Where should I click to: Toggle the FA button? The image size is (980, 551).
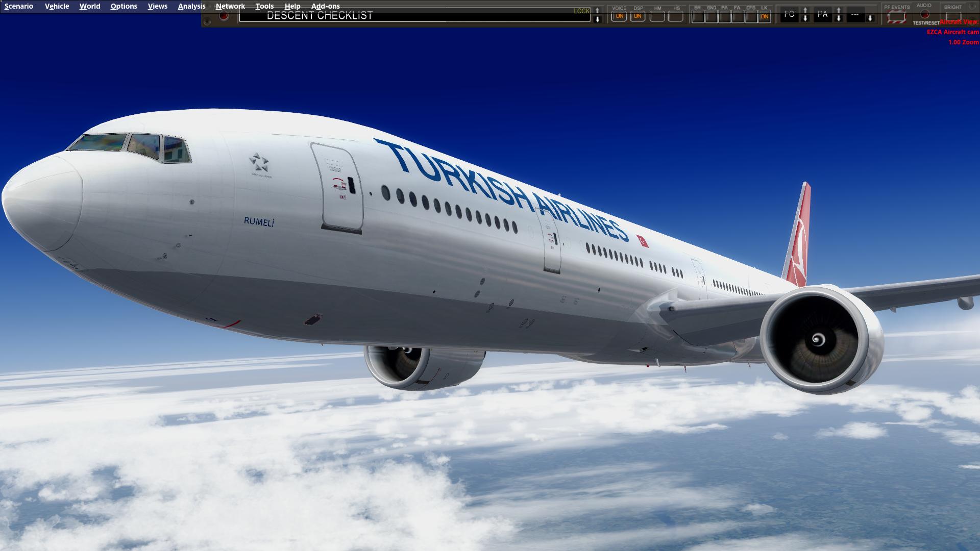(738, 17)
